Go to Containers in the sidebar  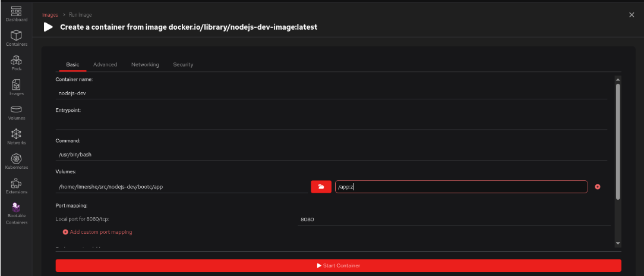pos(17,38)
